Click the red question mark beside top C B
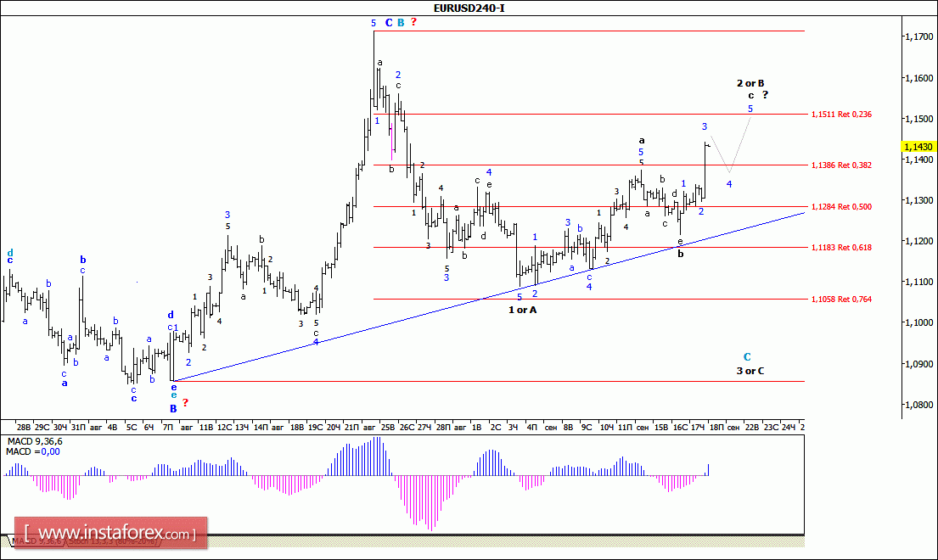The image size is (938, 560). point(413,22)
